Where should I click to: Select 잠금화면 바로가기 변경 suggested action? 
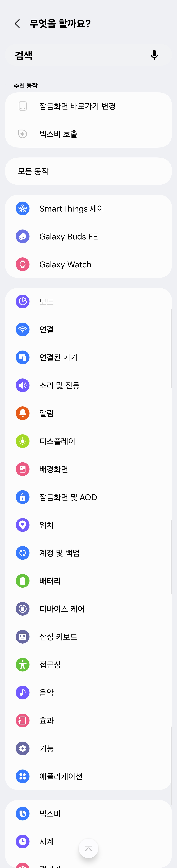click(x=77, y=106)
